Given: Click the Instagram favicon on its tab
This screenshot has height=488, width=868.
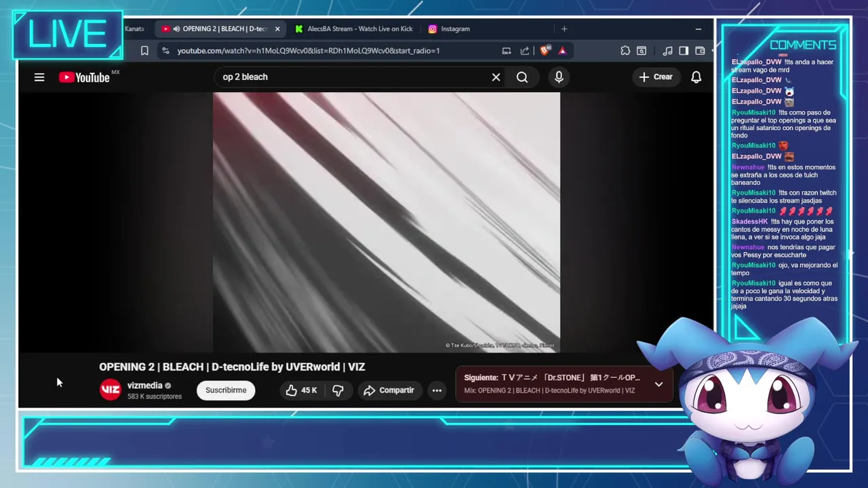Looking at the screenshot, I should pos(433,28).
